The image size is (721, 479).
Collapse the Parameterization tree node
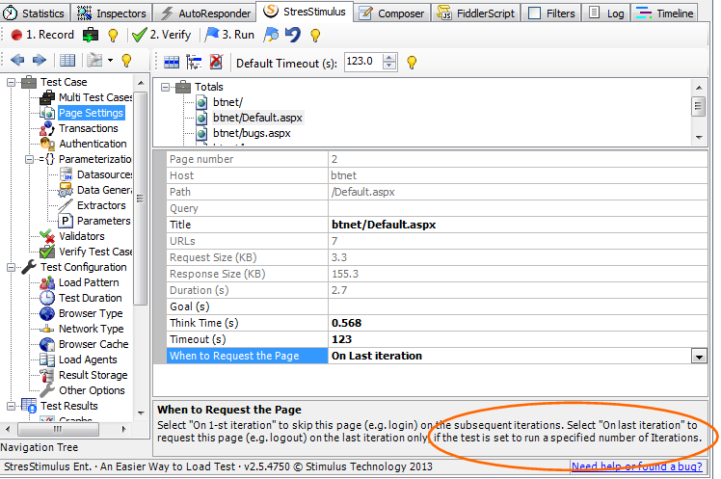(29, 160)
